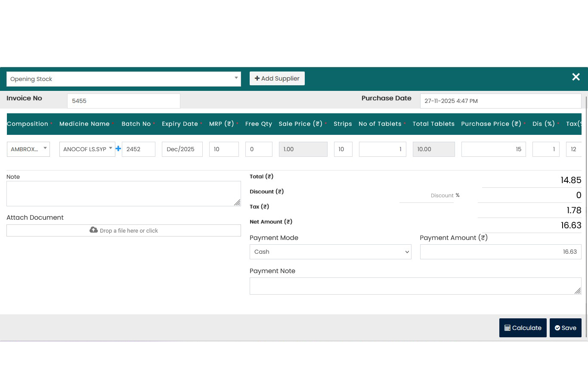The image size is (588, 392).
Task: Click Add Supplier button
Action: (277, 78)
